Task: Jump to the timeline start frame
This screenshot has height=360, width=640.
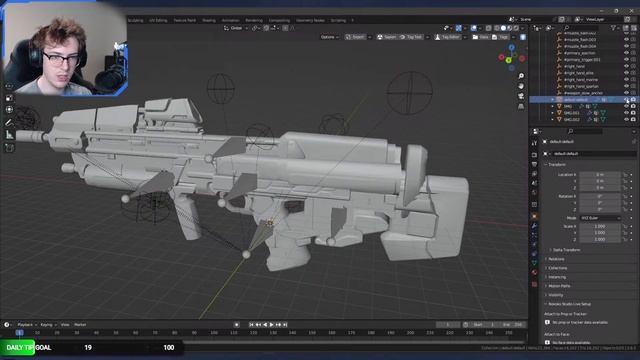Action: (x=251, y=325)
